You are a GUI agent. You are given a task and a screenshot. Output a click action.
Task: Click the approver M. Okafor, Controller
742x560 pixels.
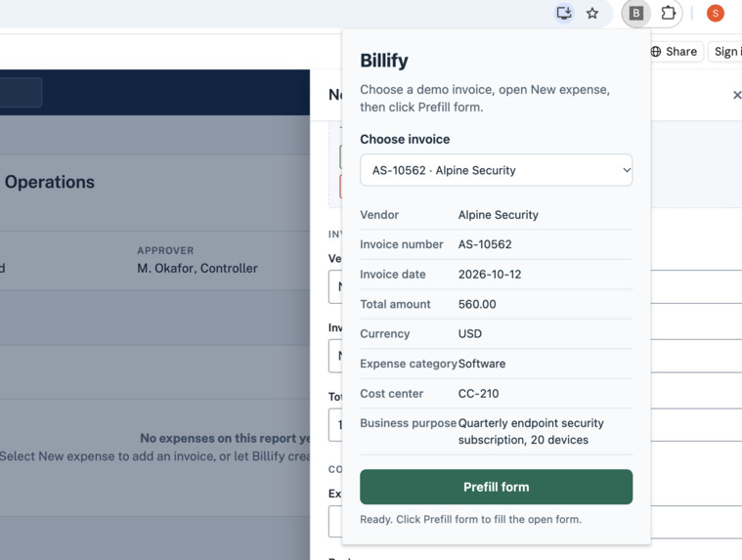pos(197,268)
